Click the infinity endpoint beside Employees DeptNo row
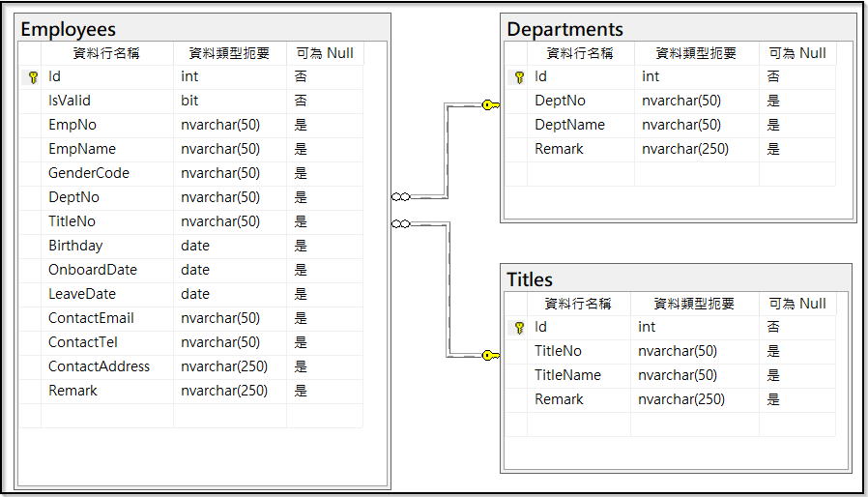 coord(401,196)
